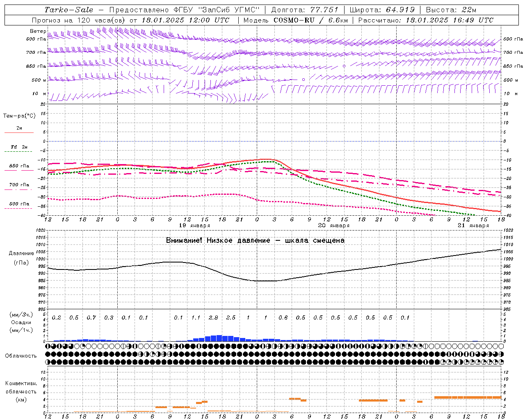Click the 1.1 precipitation amount value
This screenshot has width=525, height=420.
pyautogui.click(x=196, y=318)
